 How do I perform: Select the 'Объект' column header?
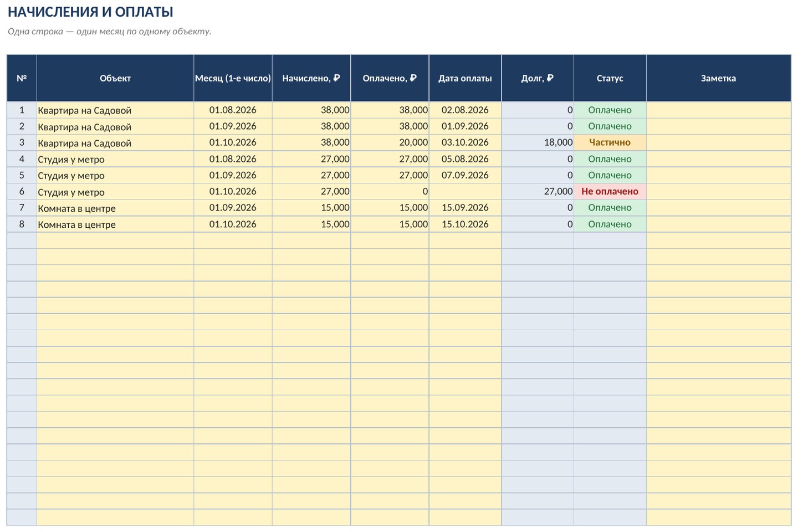pos(115,78)
